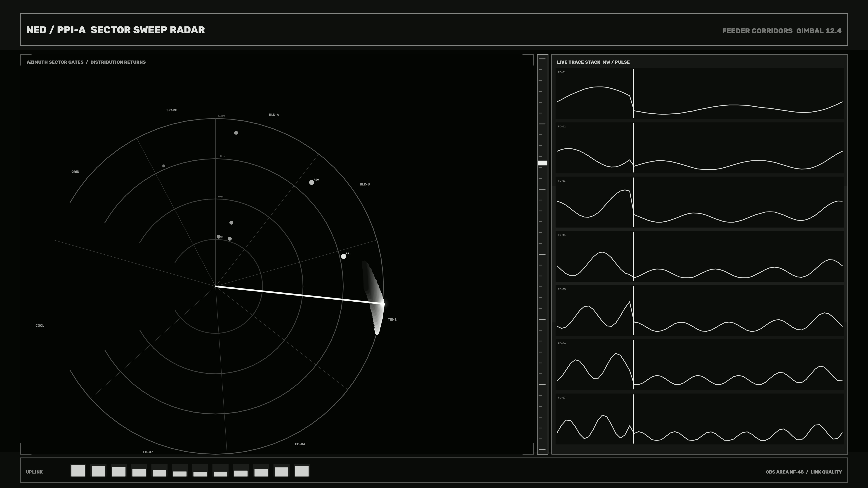Image resolution: width=868 pixels, height=488 pixels.
Task: Select the FD-05 trace label
Action: tap(562, 289)
